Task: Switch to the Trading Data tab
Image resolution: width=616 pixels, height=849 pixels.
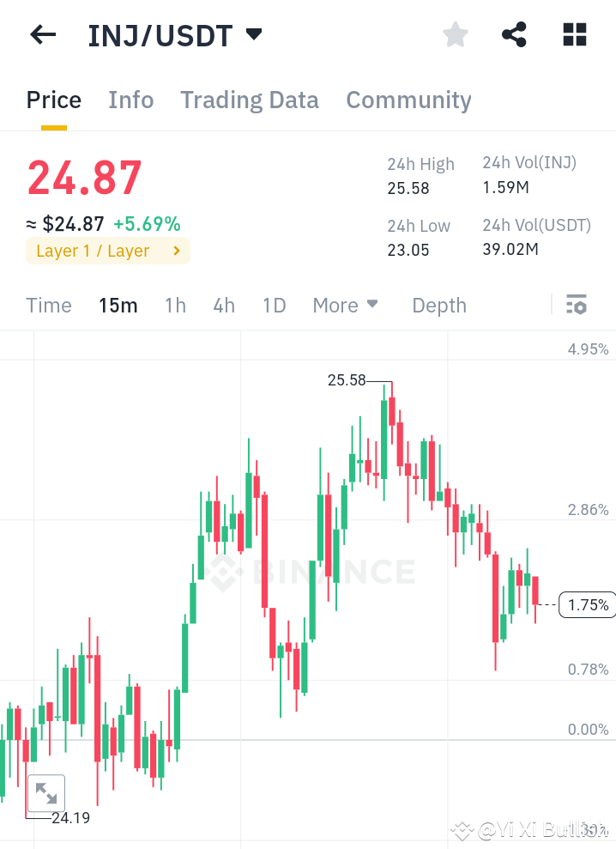Action: coord(249,100)
